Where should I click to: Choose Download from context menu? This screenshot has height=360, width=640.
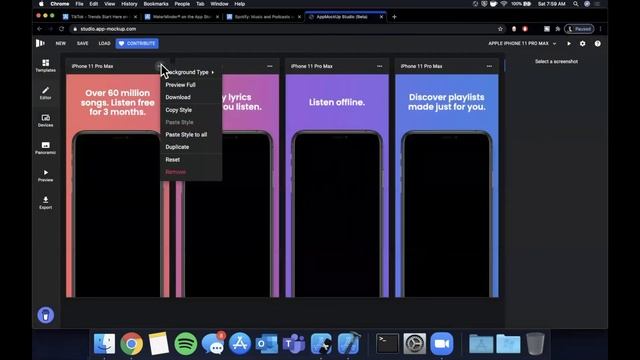tap(191, 97)
